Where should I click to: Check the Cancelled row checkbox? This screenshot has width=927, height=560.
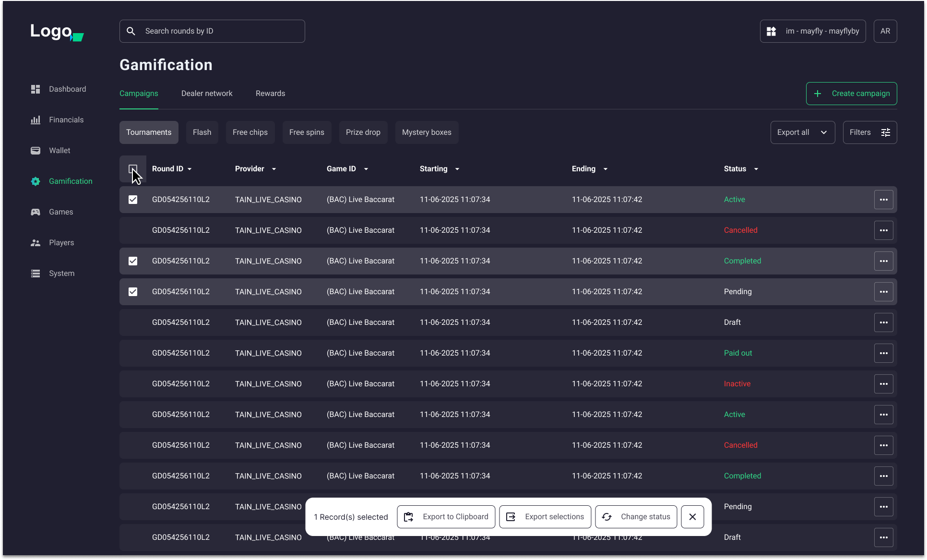point(132,230)
